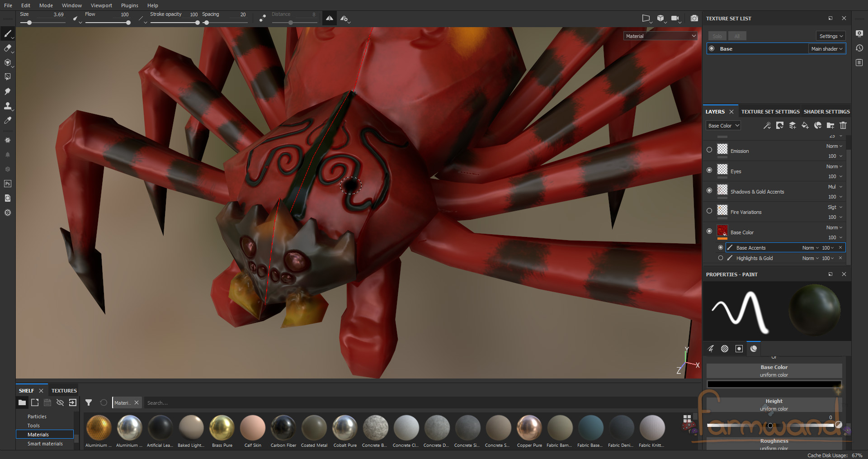Select the Polygon Fill tool
The image size is (868, 459).
point(8,77)
